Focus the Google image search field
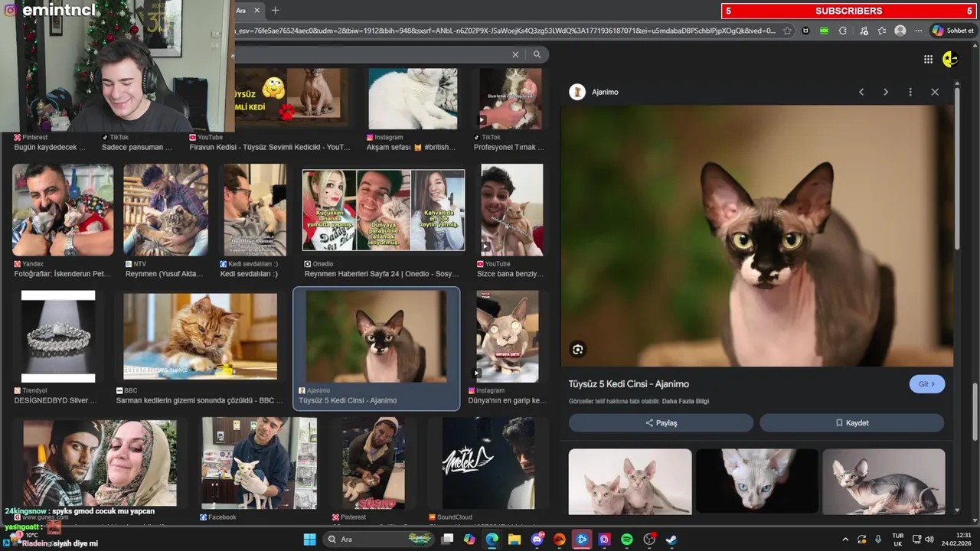The height and width of the screenshot is (551, 980). 371,54
